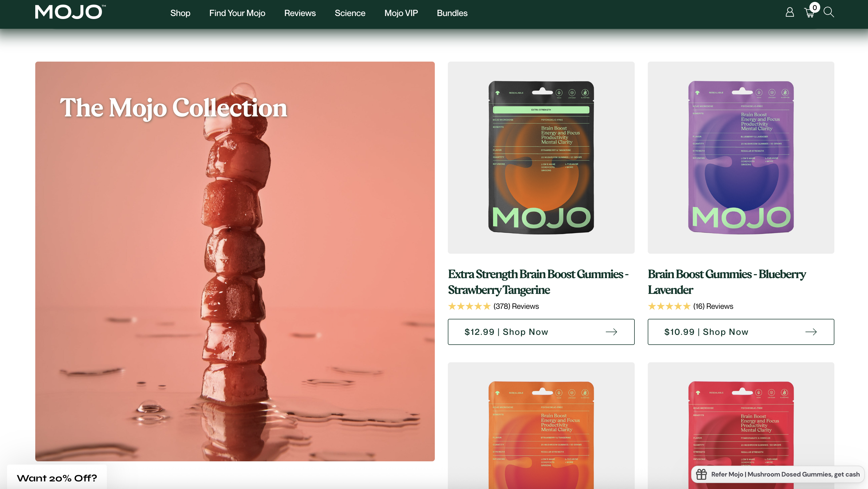Open the Reviews nav item
Screen dimensions: 868x489
coord(300,13)
